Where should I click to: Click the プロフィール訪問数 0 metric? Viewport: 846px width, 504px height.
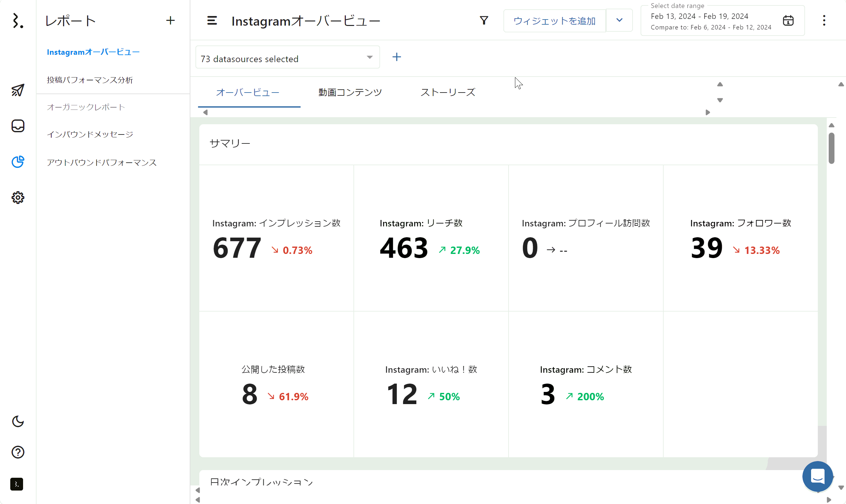(x=586, y=238)
